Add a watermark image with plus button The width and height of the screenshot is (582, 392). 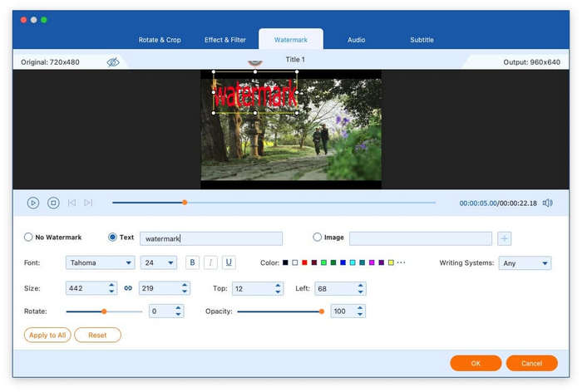(504, 238)
